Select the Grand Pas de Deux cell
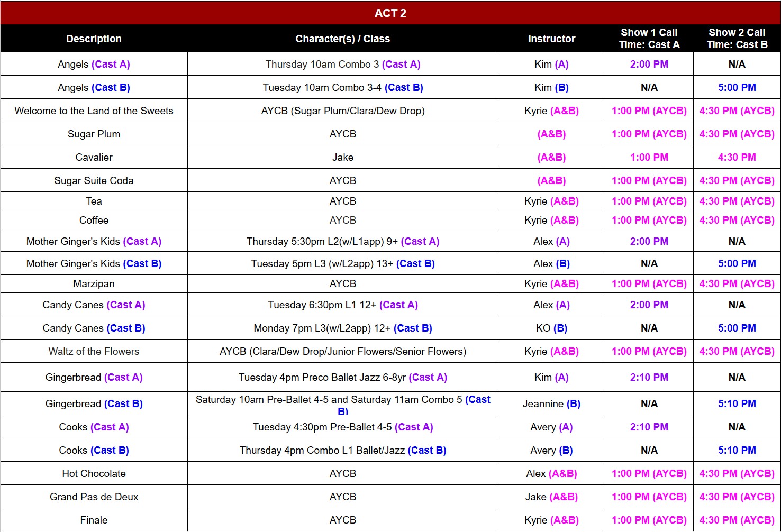The image size is (781, 532). pos(94,497)
